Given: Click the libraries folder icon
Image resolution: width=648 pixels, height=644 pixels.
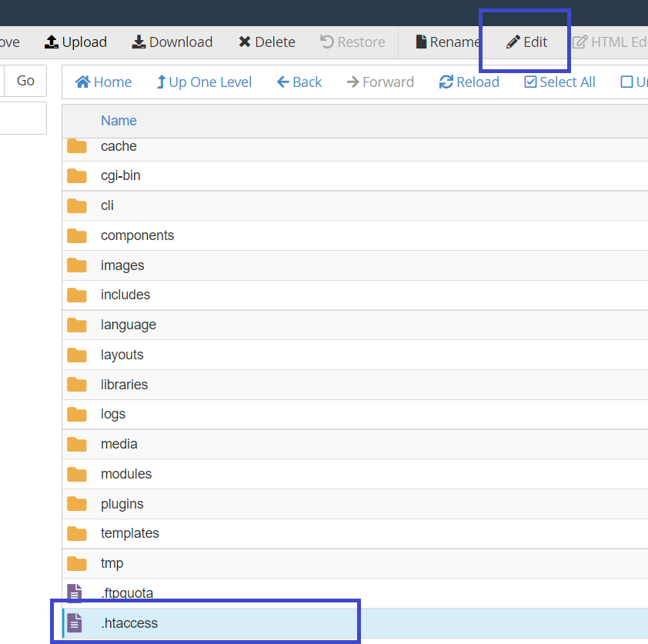Looking at the screenshot, I should pyautogui.click(x=77, y=385).
